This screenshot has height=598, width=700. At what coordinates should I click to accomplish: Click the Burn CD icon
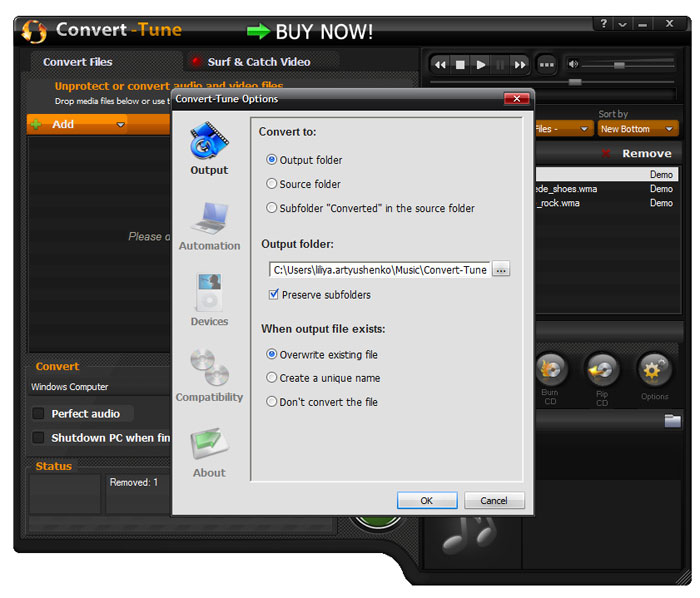[x=550, y=370]
